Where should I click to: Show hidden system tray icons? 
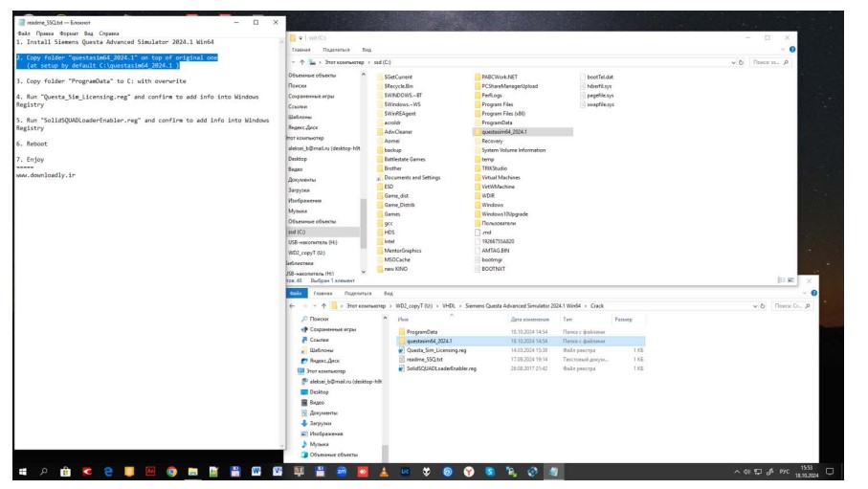coord(738,472)
